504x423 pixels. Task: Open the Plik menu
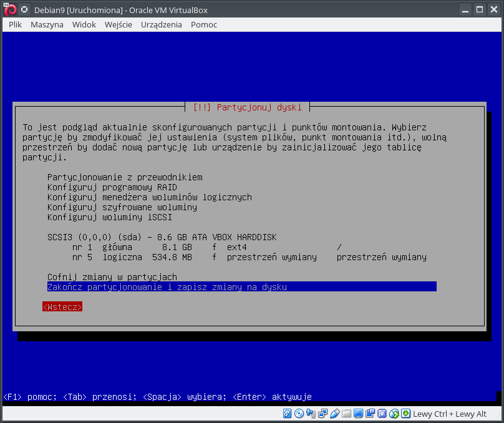[x=16, y=24]
